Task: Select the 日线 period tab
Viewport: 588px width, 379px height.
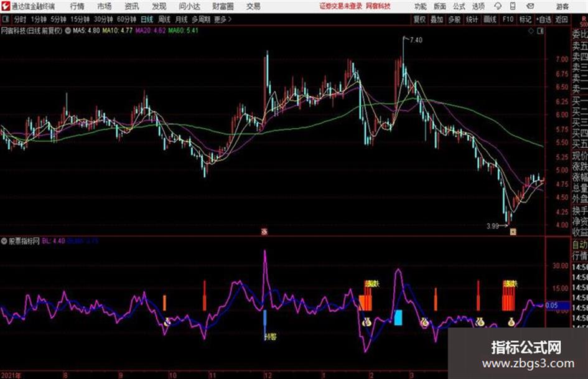Action: [147, 19]
